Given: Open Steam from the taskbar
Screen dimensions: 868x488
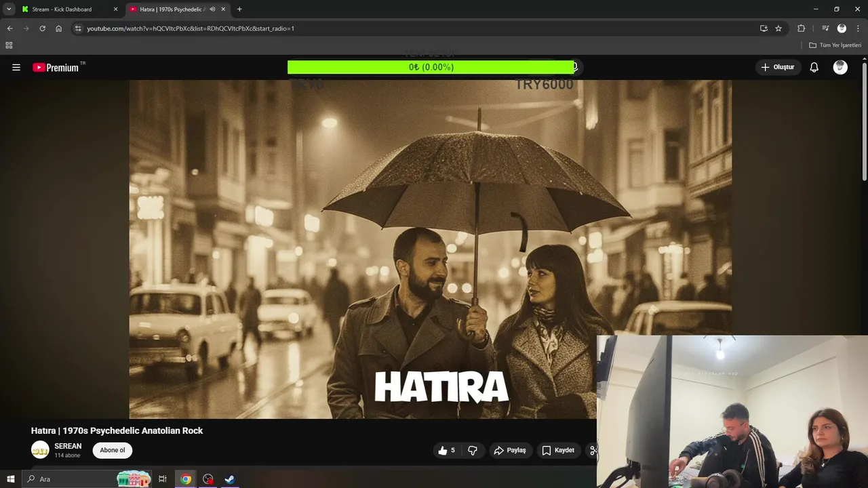Looking at the screenshot, I should click(230, 479).
